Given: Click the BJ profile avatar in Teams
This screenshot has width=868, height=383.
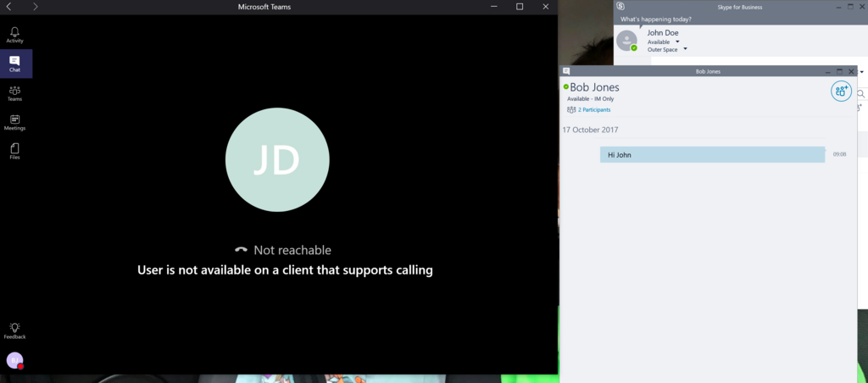Looking at the screenshot, I should click(x=15, y=360).
